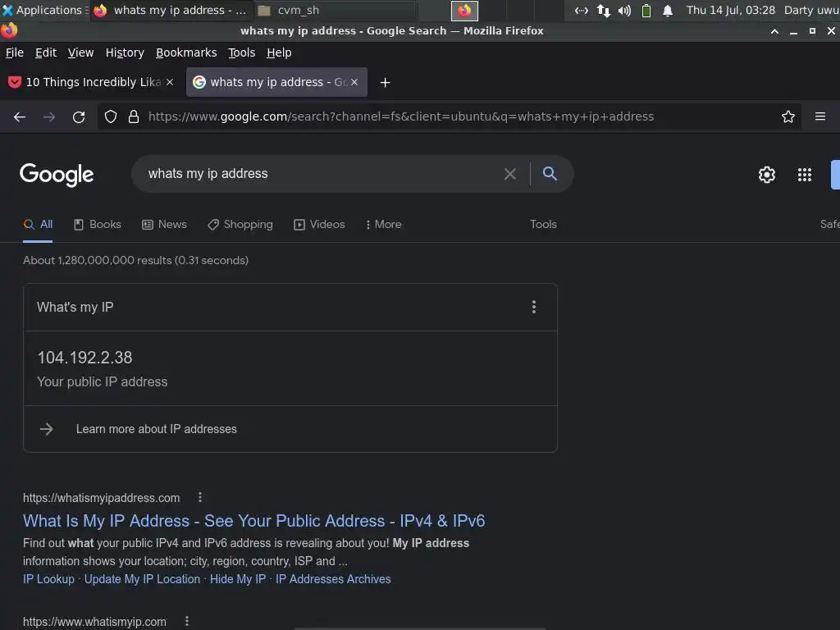Viewport: 840px width, 630px height.
Task: Clear the Google search box
Action: tap(510, 174)
